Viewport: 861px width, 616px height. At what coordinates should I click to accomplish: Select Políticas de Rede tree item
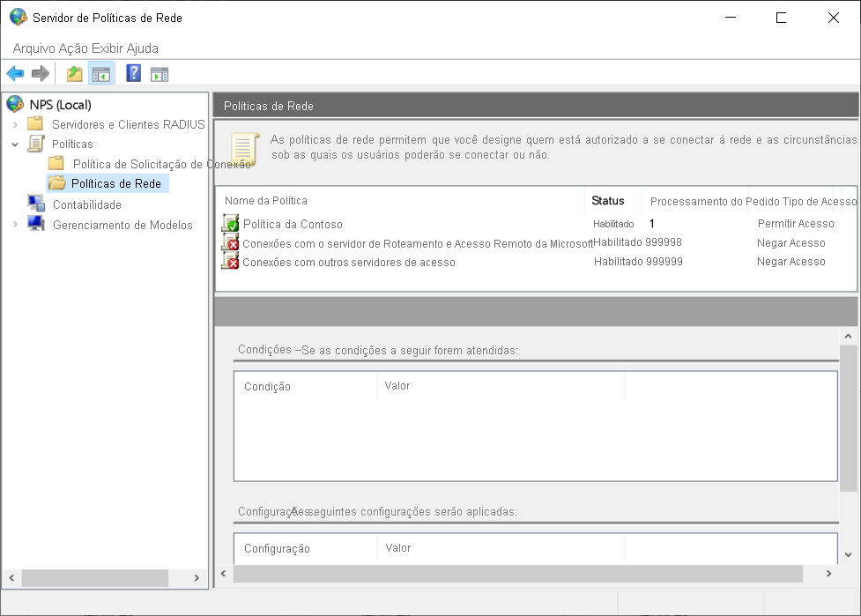[x=115, y=183]
